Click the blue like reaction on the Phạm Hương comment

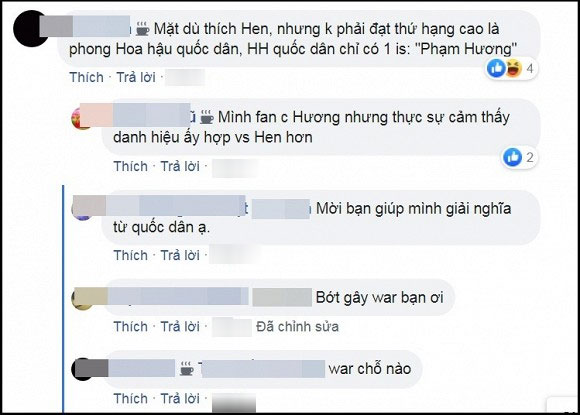point(496,68)
